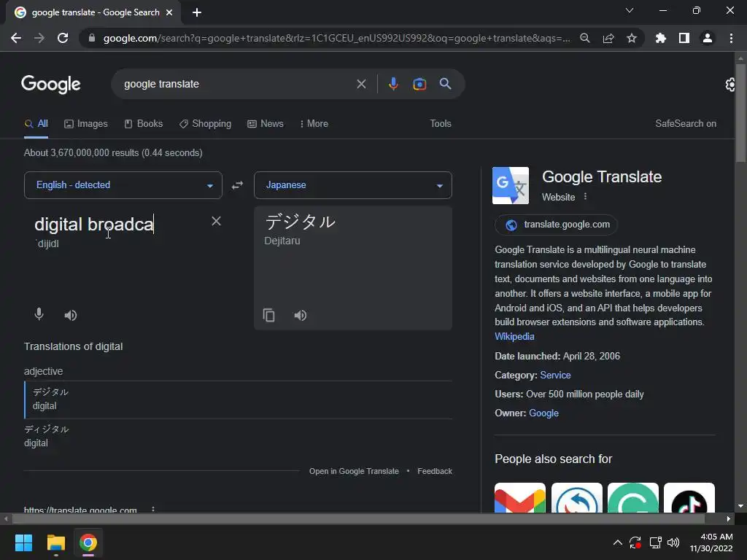The image size is (747, 560).
Task: Select the デジタル digital translation row
Action: [x=238, y=399]
